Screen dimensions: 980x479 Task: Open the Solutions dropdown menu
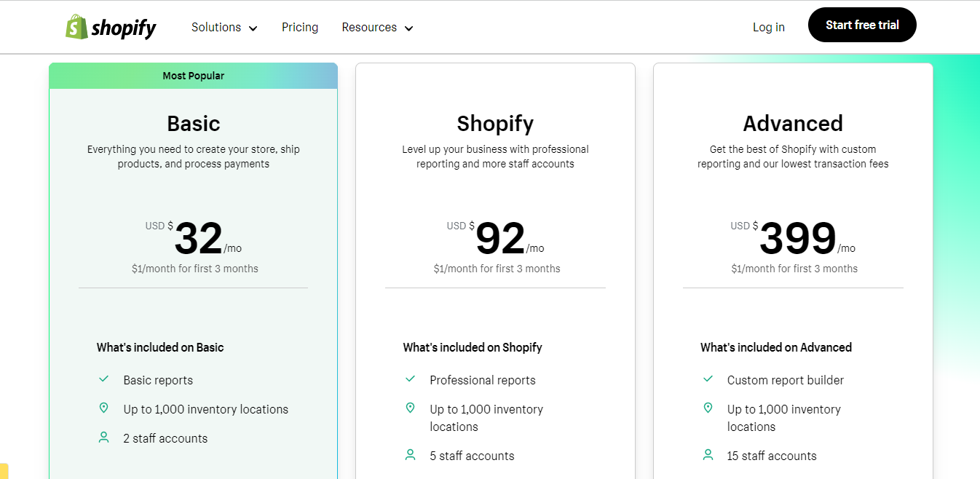(224, 28)
